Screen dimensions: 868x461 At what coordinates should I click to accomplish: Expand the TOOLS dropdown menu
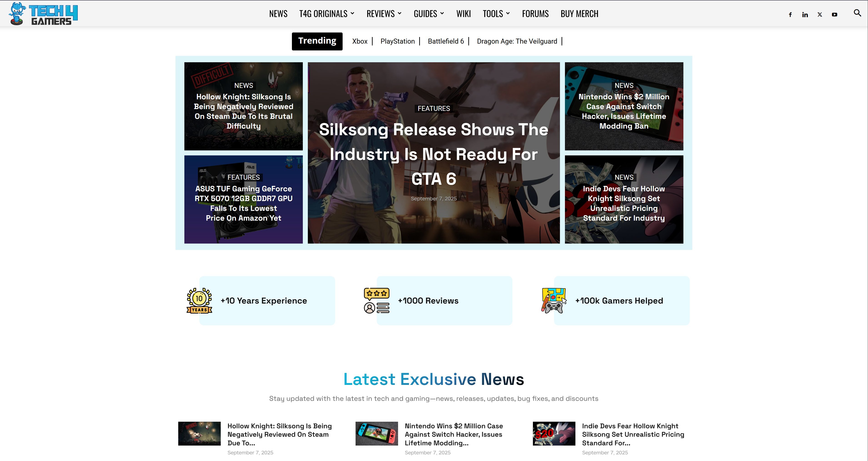[496, 13]
